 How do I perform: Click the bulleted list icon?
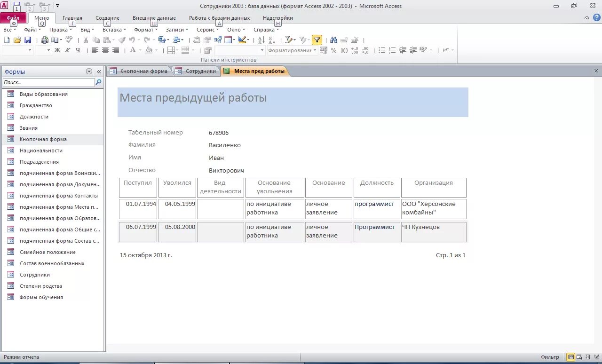(x=381, y=50)
